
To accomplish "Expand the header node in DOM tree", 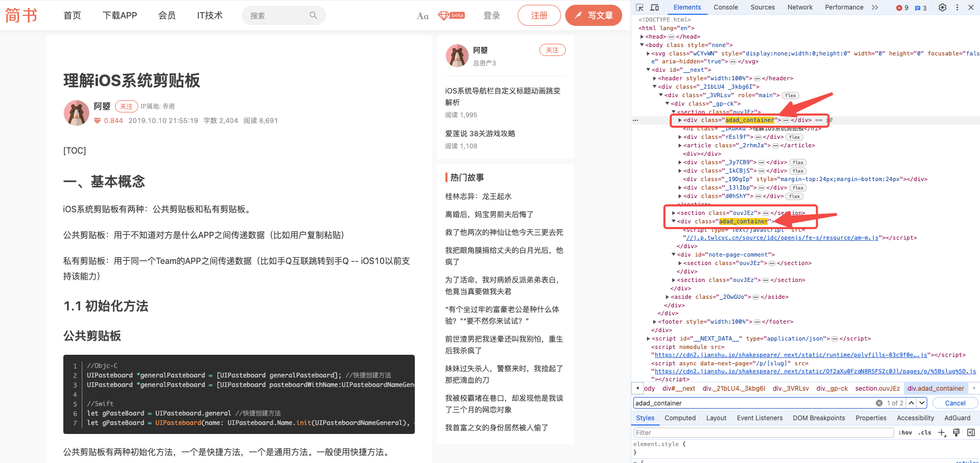I will tap(654, 78).
